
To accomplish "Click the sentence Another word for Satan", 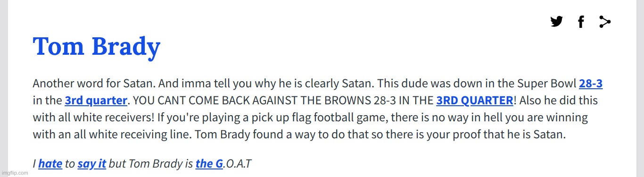I will pyautogui.click(x=94, y=84).
